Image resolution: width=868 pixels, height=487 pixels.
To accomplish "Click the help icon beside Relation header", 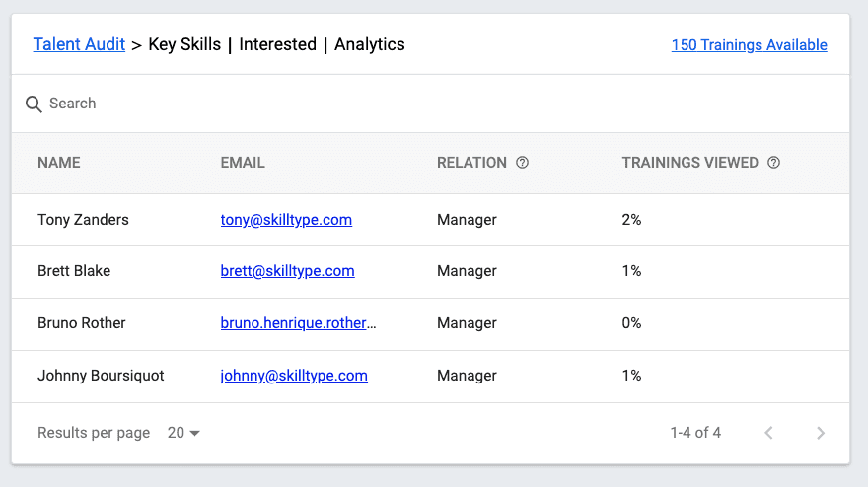I will coord(523,163).
